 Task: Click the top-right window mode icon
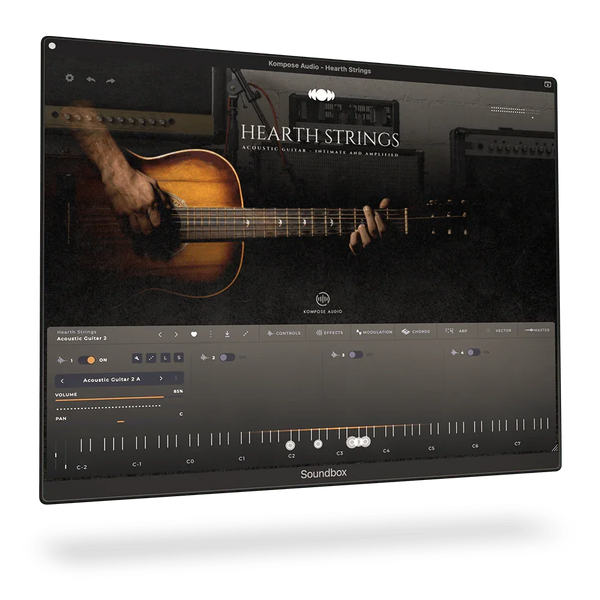coord(548,85)
